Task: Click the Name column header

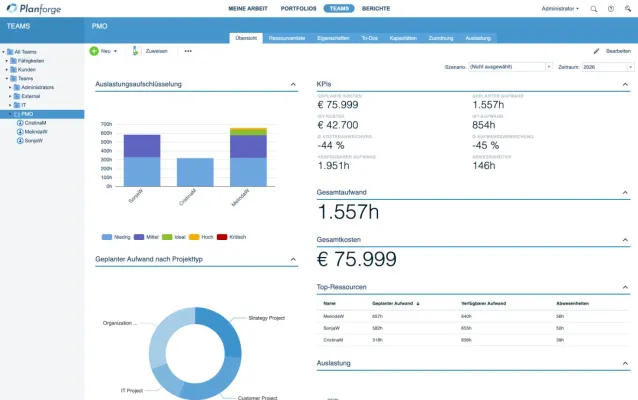Action: [x=330, y=304]
